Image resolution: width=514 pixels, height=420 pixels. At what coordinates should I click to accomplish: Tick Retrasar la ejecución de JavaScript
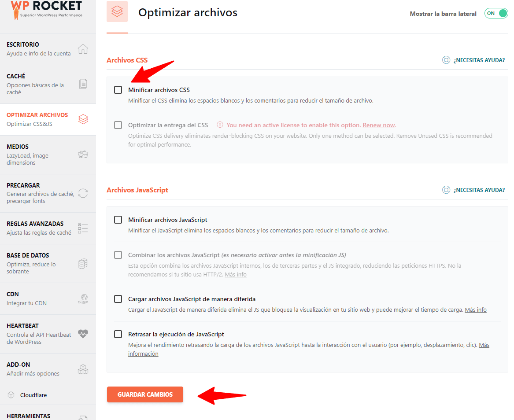(x=118, y=334)
